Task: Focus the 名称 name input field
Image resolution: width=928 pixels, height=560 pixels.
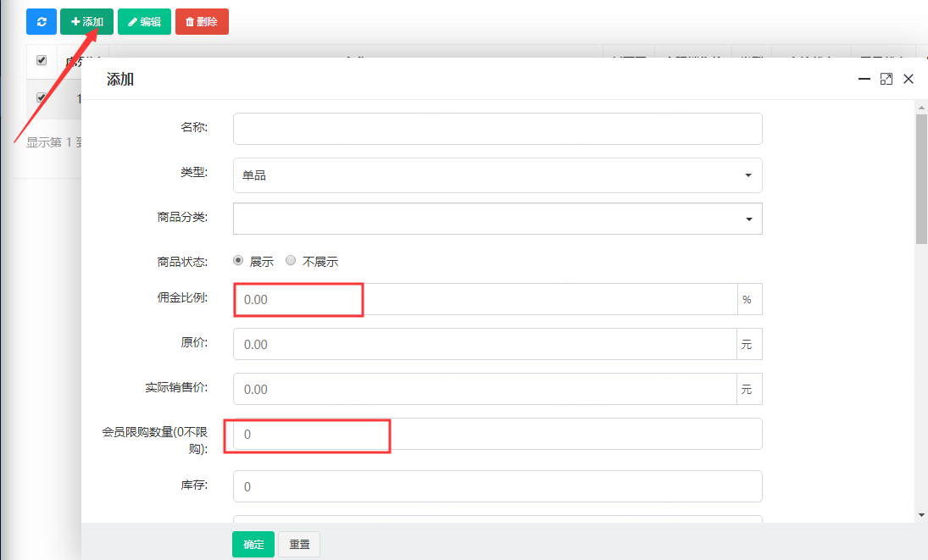Action: [497, 129]
